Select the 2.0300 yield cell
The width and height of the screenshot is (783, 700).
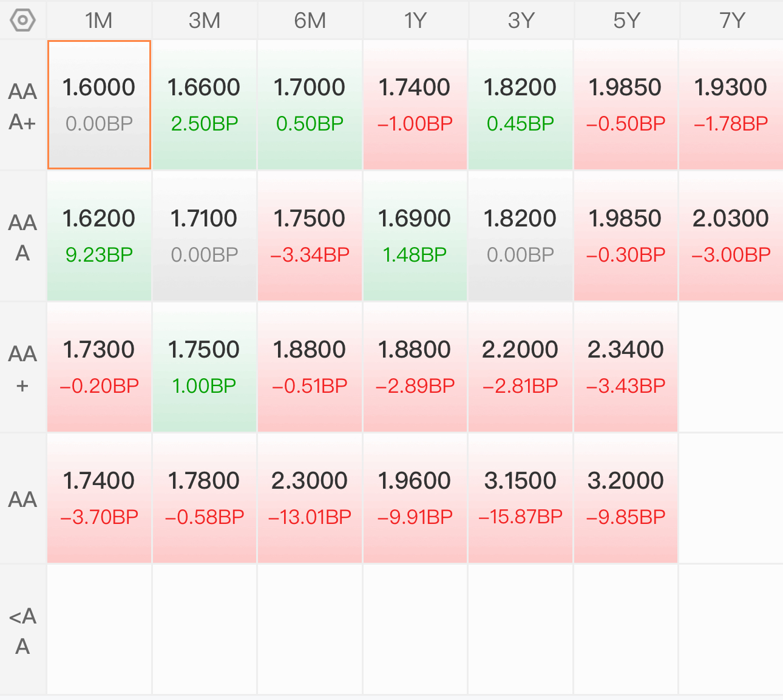coord(731,236)
